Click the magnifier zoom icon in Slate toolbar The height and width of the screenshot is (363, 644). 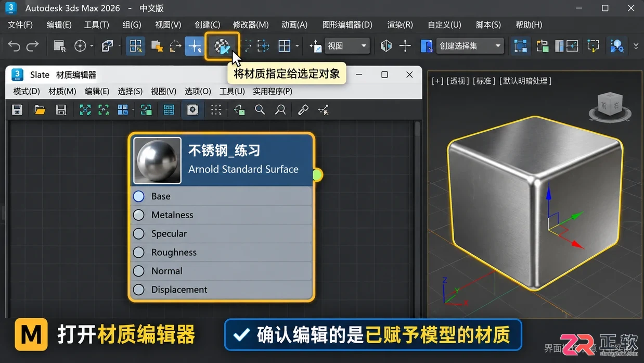click(x=260, y=110)
